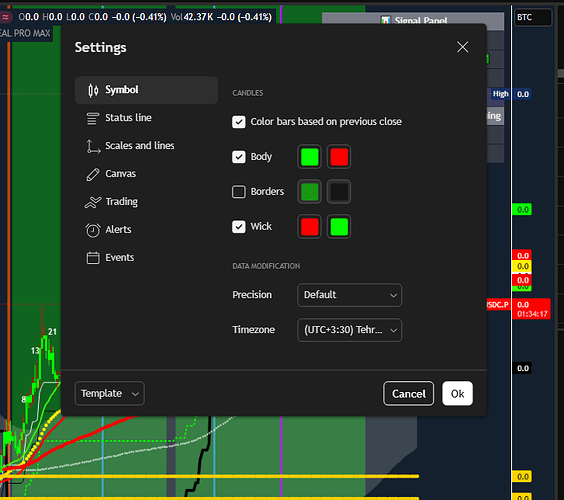Click the red countdown price label 01:34:17
The height and width of the screenshot is (500, 564).
[531, 309]
